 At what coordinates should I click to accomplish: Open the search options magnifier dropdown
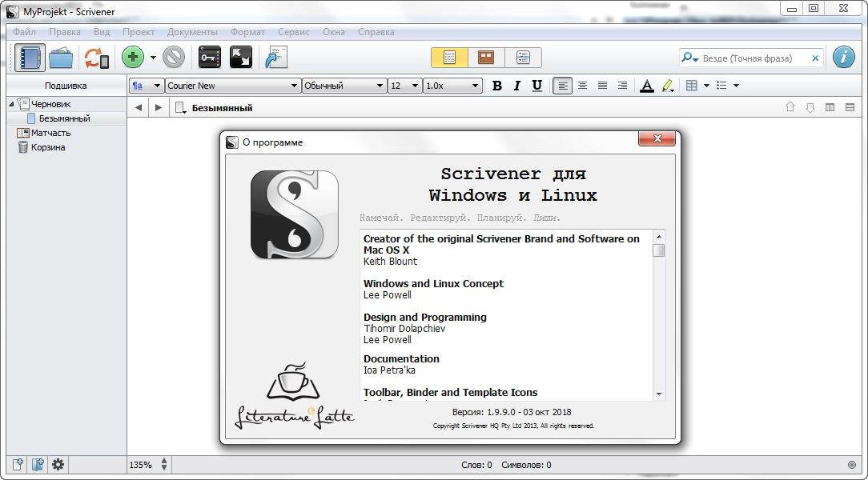[690, 58]
